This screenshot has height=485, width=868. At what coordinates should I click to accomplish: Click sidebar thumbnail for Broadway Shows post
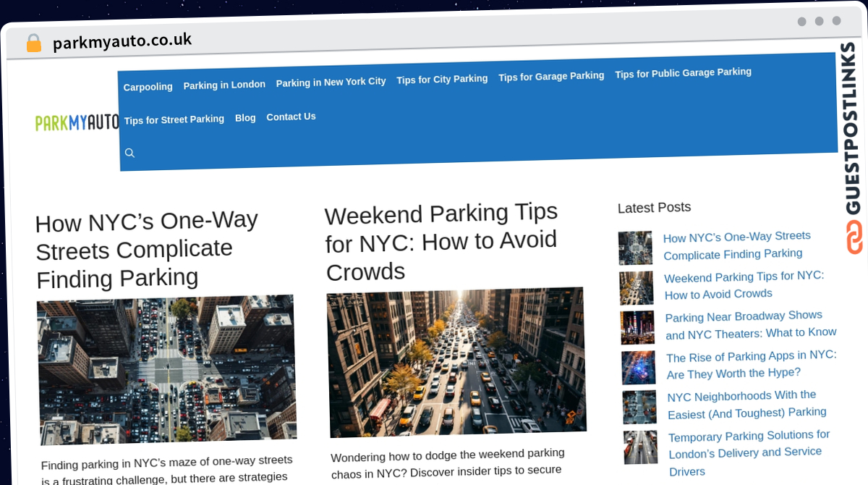638,328
